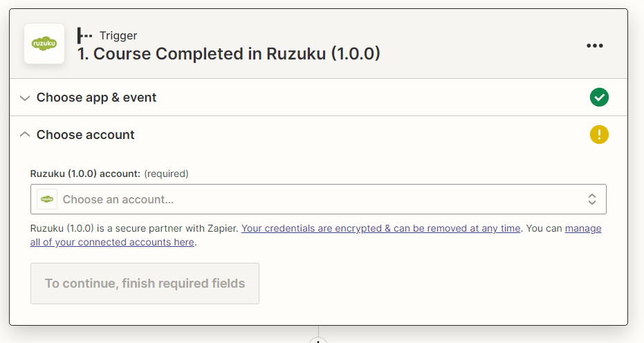The width and height of the screenshot is (644, 343).
Task: Click up-down arrows on account selector
Action: click(x=592, y=199)
